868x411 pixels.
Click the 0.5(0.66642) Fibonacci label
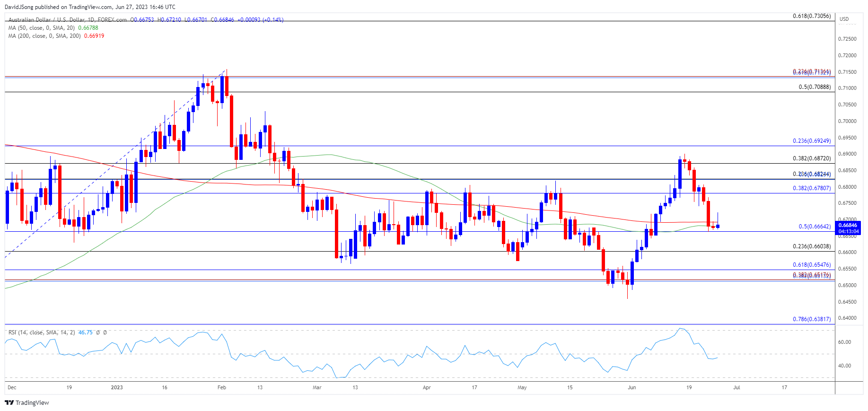(815, 227)
